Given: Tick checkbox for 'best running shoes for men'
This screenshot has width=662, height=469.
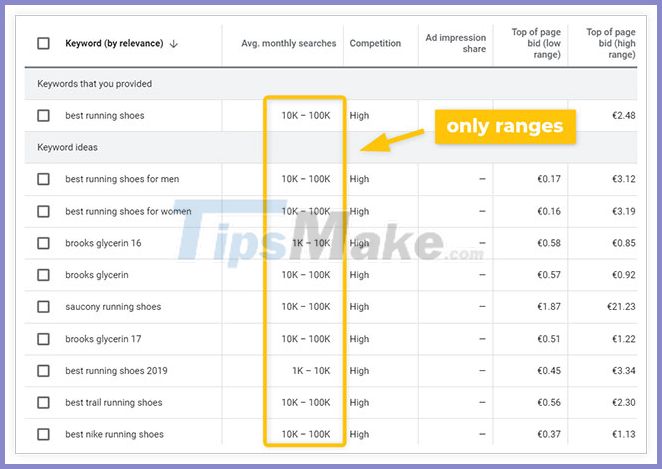Looking at the screenshot, I should tap(43, 179).
